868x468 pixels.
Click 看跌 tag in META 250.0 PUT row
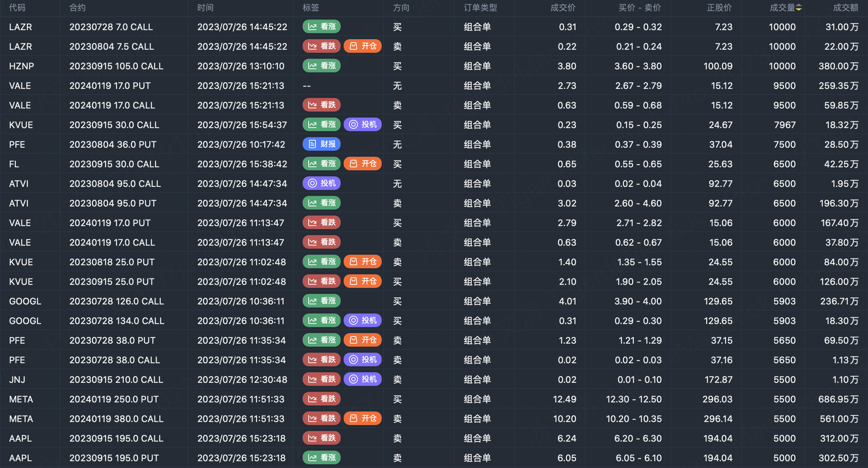[x=321, y=399]
